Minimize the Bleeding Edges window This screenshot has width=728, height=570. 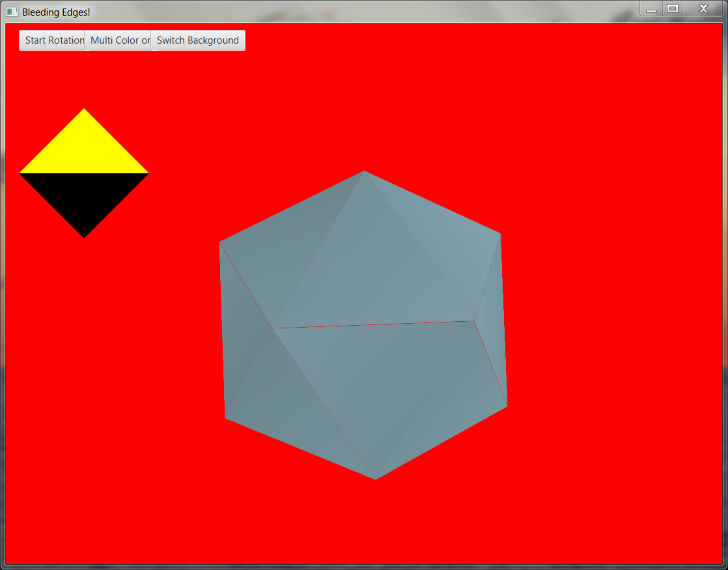[651, 9]
